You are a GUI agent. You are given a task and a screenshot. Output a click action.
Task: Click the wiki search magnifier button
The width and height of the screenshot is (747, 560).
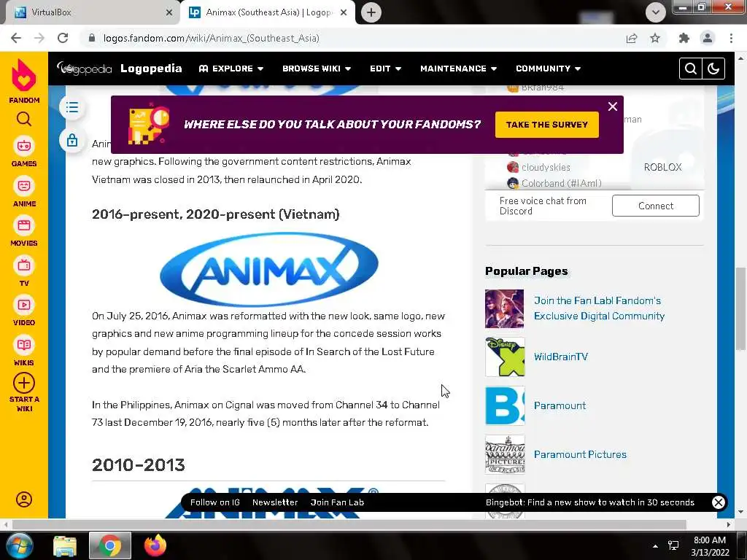tap(690, 69)
